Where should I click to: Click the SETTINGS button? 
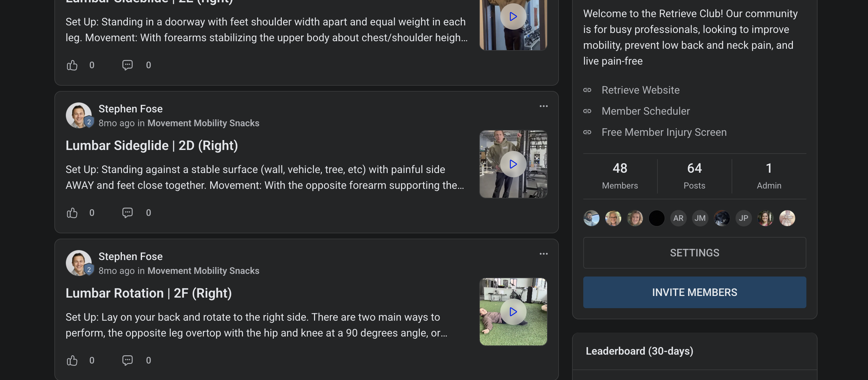(x=694, y=253)
